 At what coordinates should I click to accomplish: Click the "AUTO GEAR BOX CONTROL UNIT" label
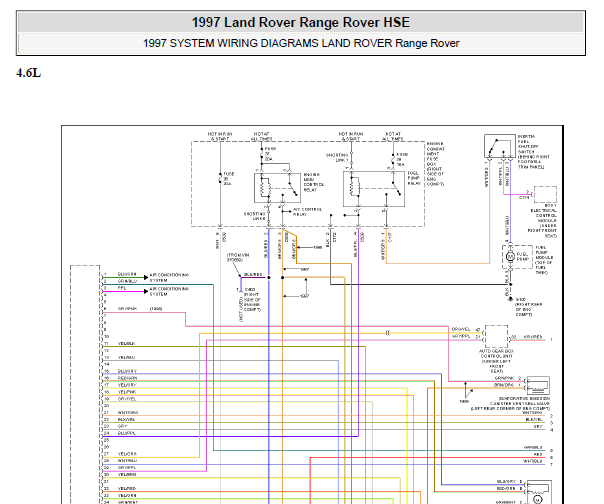(x=497, y=361)
